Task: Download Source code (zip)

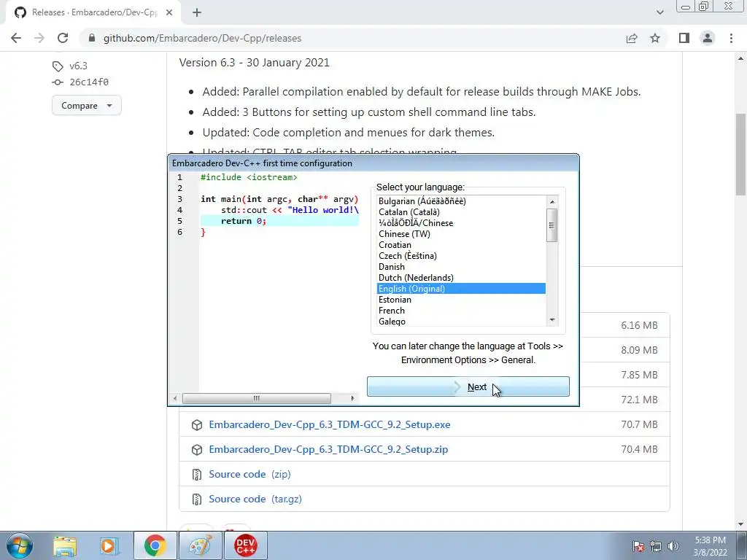Action: pos(249,474)
